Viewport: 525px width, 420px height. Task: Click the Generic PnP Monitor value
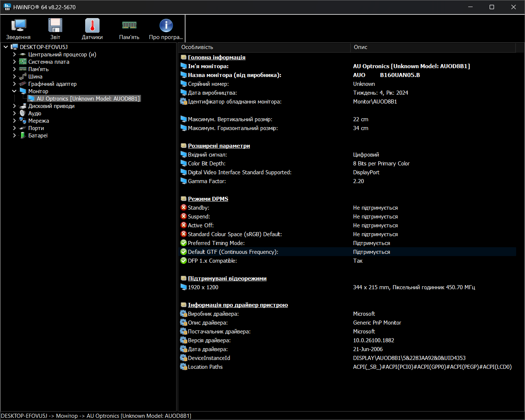377,322
